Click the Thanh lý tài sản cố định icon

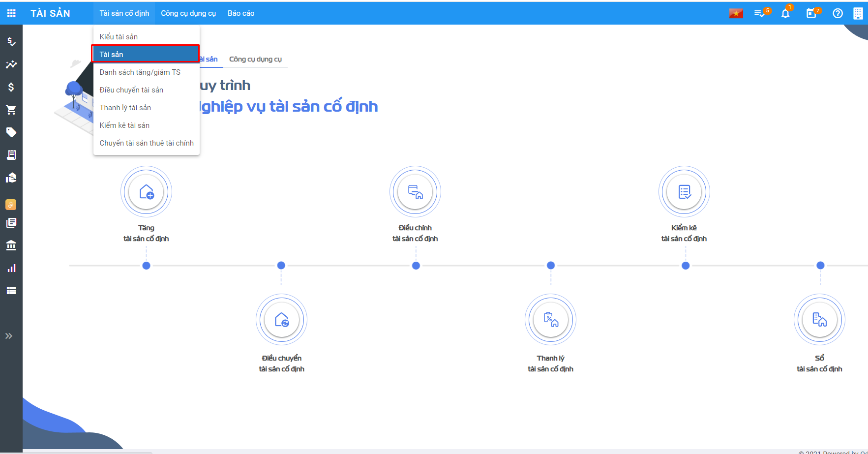coord(550,320)
